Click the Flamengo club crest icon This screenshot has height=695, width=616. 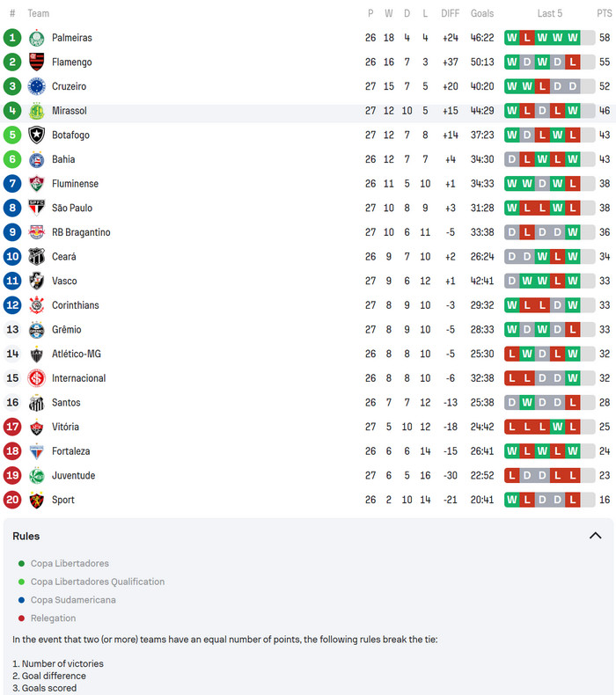pos(36,62)
